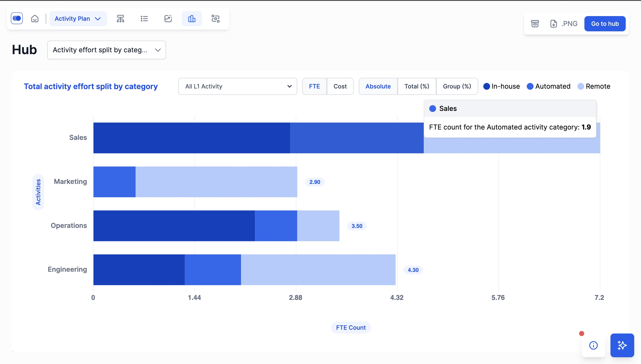The width and height of the screenshot is (641, 364).
Task: Open the info circle icon
Action: point(593,345)
